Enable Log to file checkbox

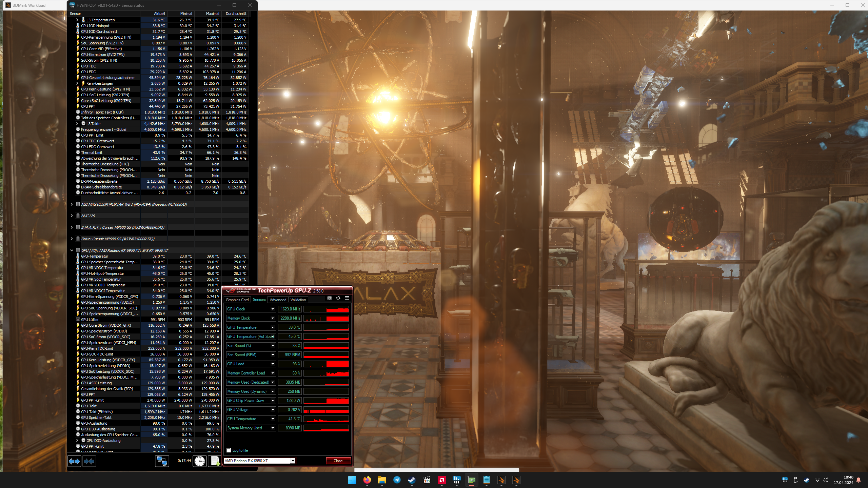229,450
